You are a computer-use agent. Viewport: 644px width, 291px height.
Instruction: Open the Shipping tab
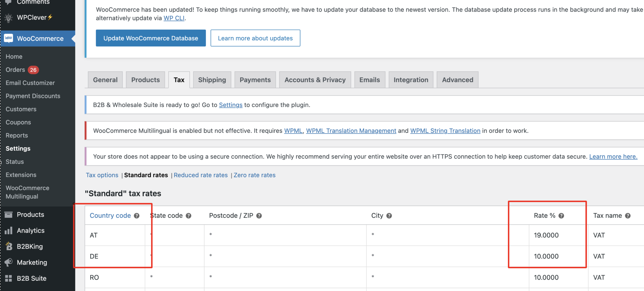click(x=212, y=80)
